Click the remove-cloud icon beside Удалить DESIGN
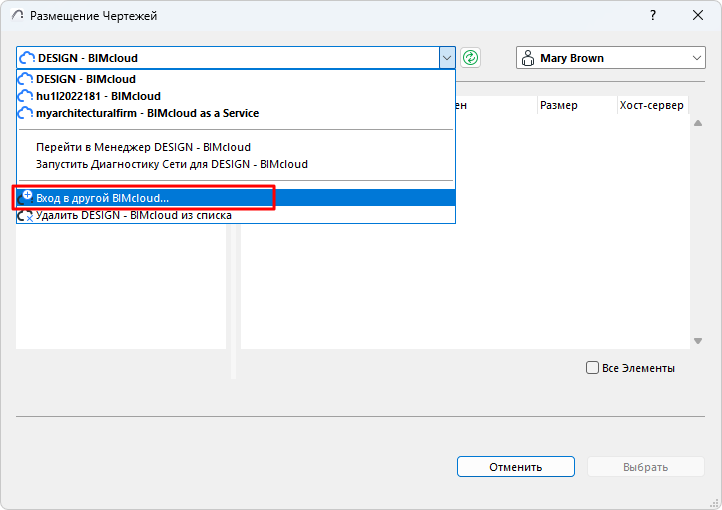 (x=26, y=215)
